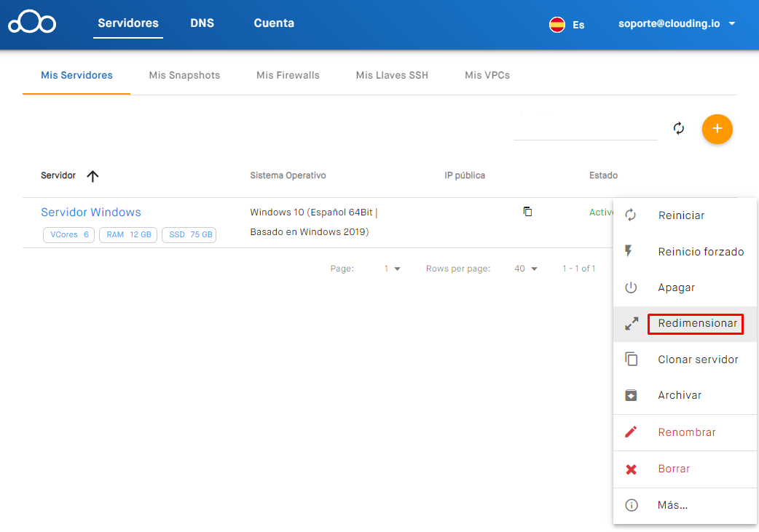Open the Mis Firewalls tab
The height and width of the screenshot is (532, 759).
coord(288,75)
